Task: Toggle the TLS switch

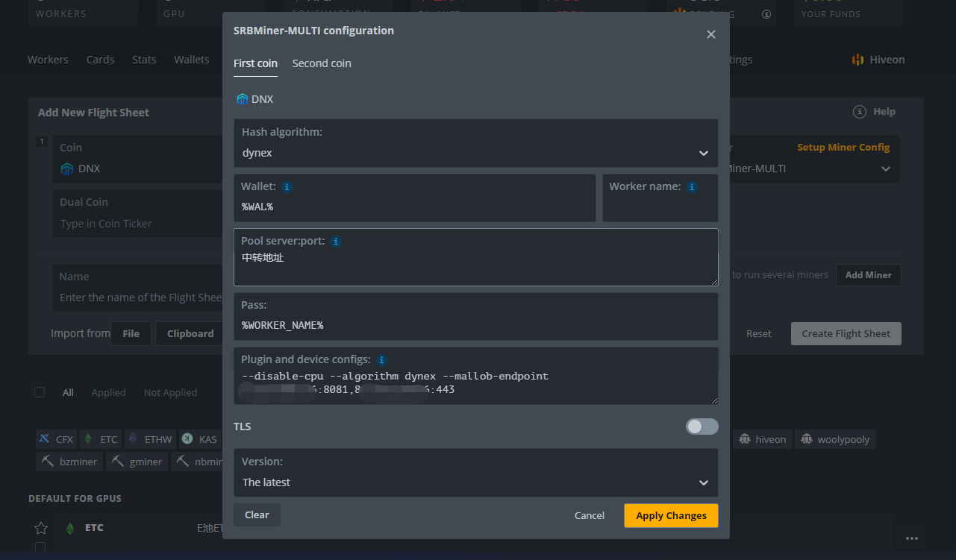Action: coord(702,427)
